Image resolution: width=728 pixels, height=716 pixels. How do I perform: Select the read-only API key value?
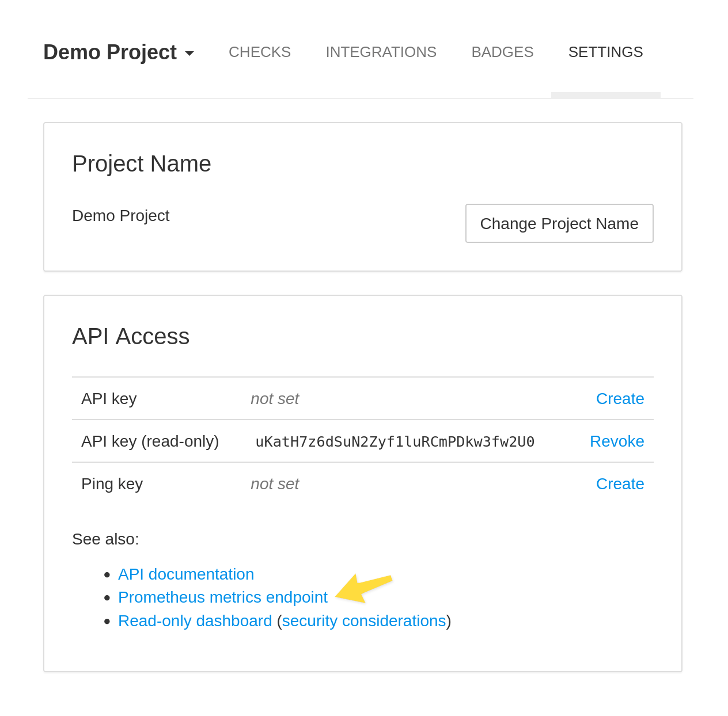[395, 441]
